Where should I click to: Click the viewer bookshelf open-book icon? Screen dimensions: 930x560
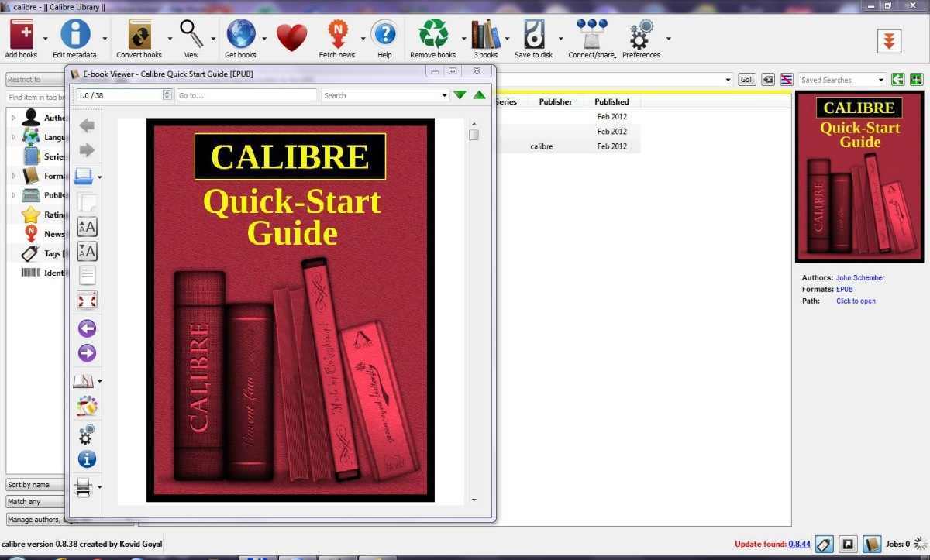tap(84, 177)
